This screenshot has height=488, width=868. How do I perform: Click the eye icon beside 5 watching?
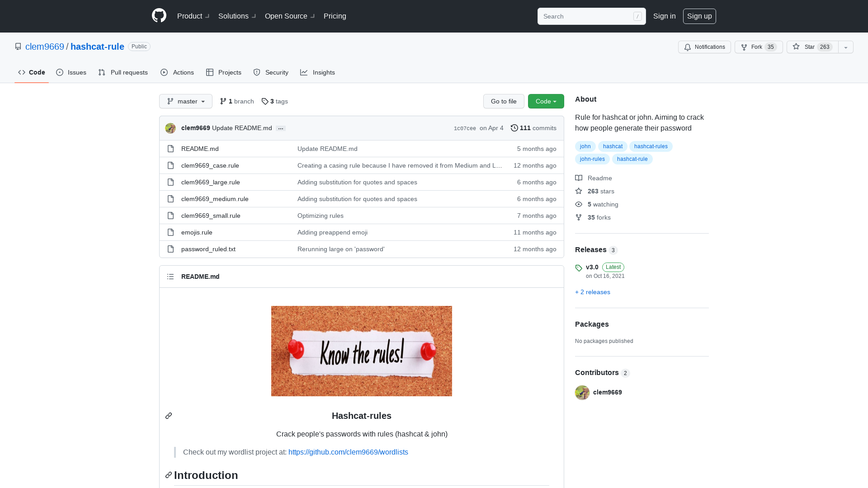579,204
